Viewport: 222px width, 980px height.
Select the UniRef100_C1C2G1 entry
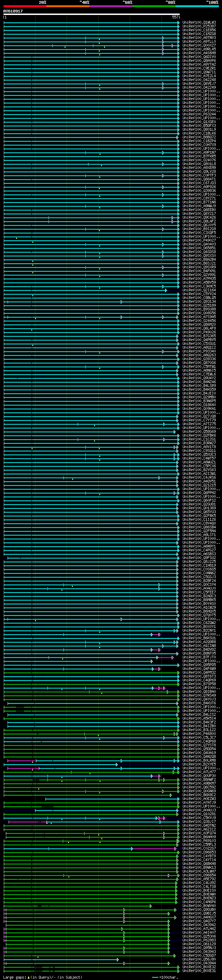pyautogui.click(x=199, y=439)
